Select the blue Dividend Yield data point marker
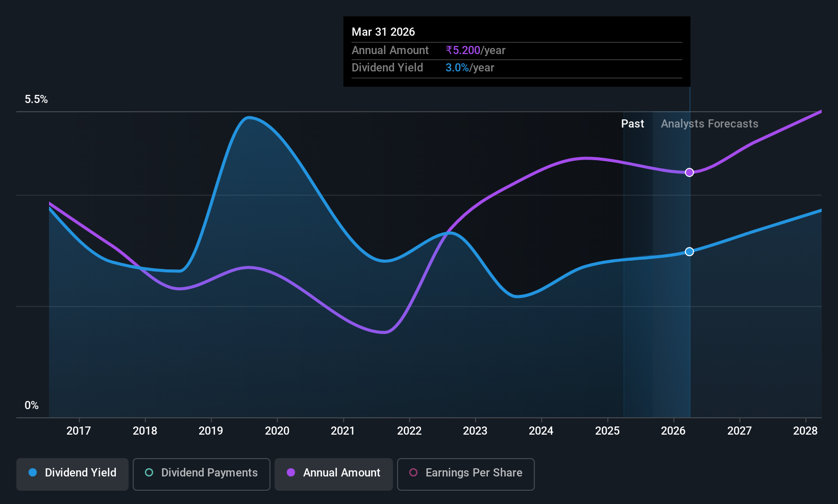Screen dimensions: 838x504 tap(689, 251)
